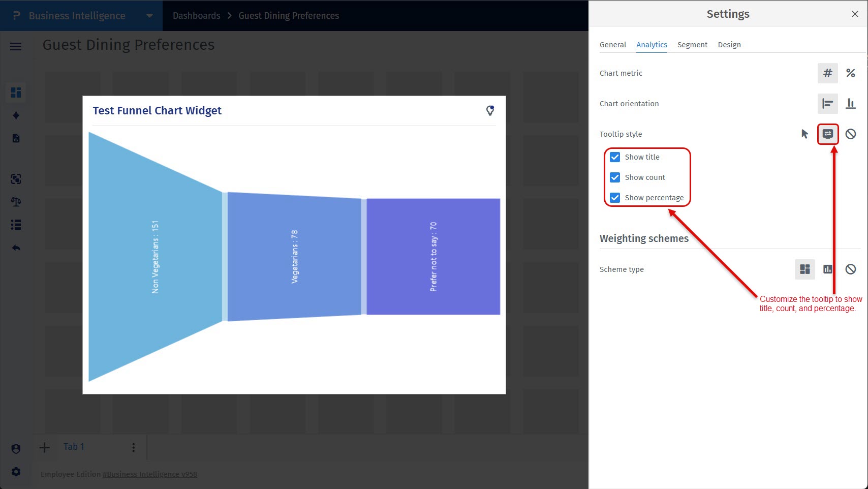The width and height of the screenshot is (868, 489).
Task: Click the Non Vegetarians funnel segment
Action: click(156, 257)
